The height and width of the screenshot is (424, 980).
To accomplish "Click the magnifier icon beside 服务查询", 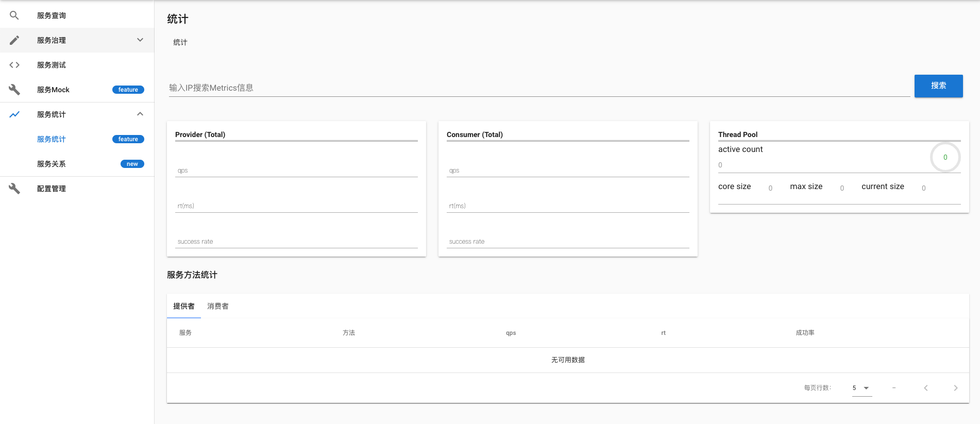I will point(14,15).
